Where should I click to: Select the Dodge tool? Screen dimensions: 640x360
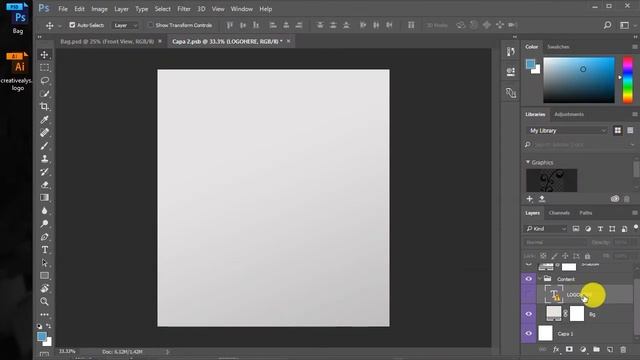click(44, 224)
